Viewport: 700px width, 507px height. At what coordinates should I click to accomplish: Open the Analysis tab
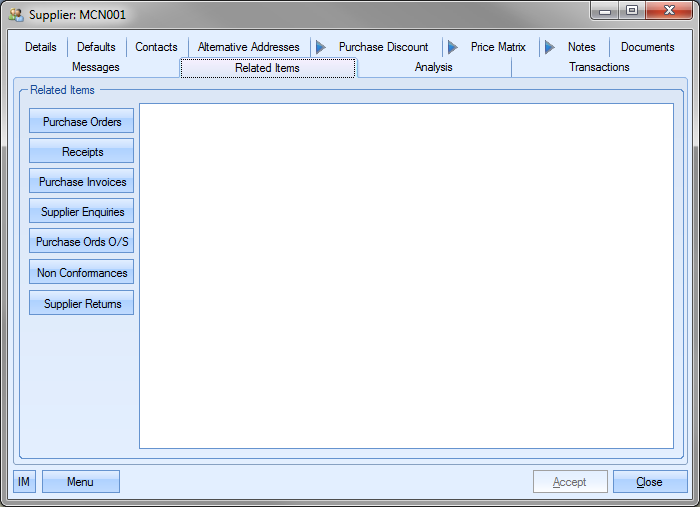(433, 67)
